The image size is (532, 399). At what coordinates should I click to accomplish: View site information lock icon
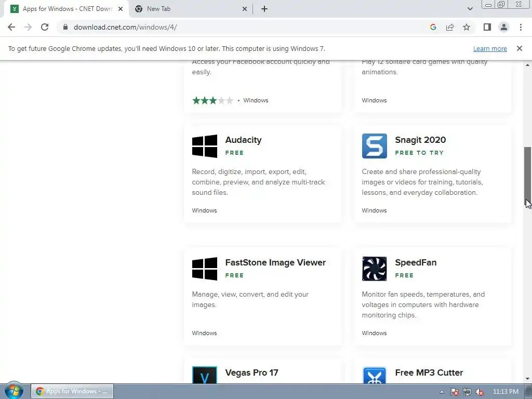point(65,27)
